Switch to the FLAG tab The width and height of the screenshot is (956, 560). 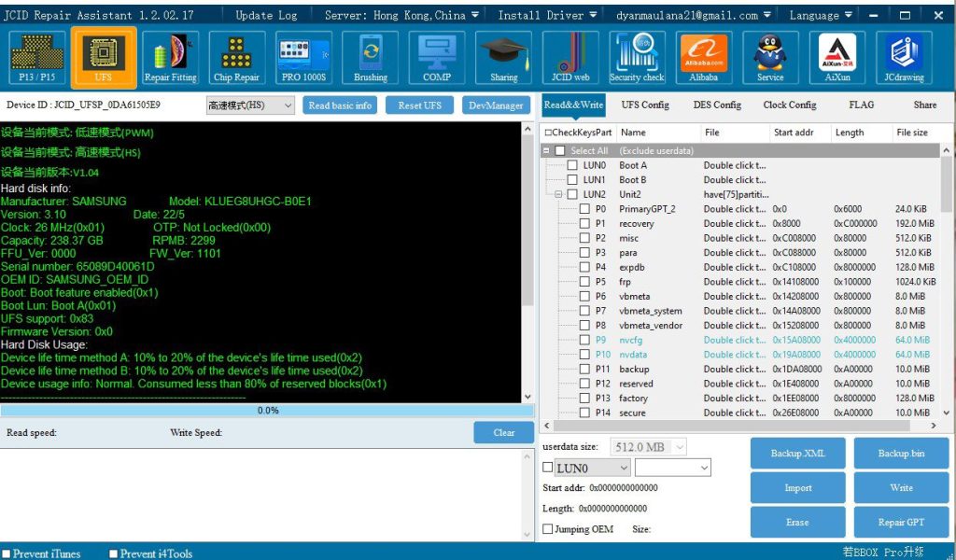tap(861, 105)
